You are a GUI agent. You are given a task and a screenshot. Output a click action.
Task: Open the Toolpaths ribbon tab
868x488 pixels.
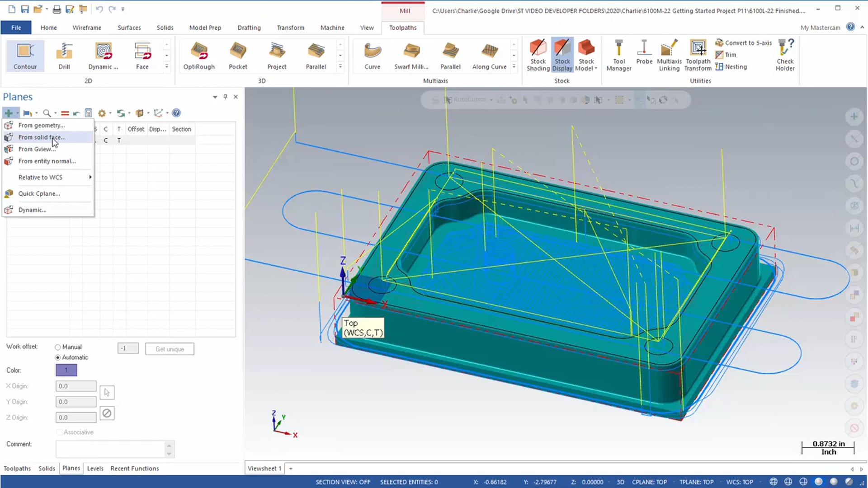[403, 28]
